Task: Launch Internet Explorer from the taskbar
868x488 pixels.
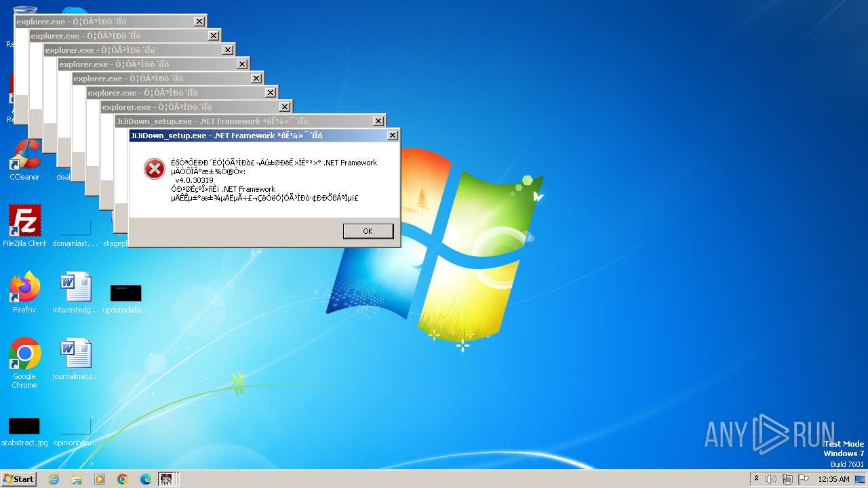Action: coord(54,479)
